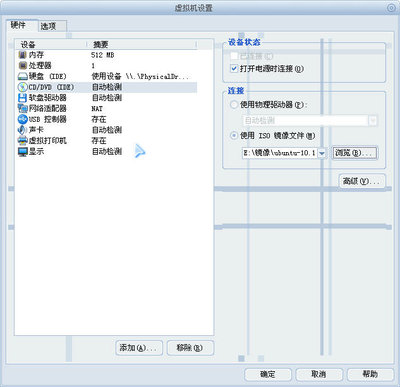Viewport: 400px width, 387px height.
Task: Toggle 打开电源时连接 checkbox
Action: (234, 69)
